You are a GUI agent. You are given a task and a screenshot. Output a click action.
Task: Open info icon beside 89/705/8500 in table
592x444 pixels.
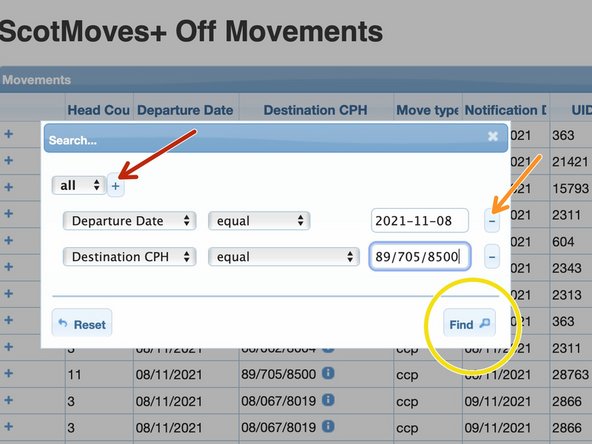click(x=328, y=373)
